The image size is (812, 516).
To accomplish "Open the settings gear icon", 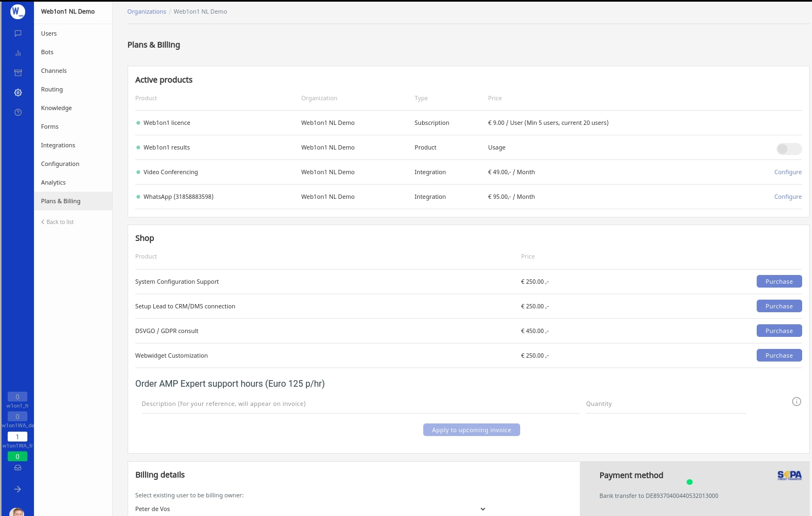I will pyautogui.click(x=18, y=93).
